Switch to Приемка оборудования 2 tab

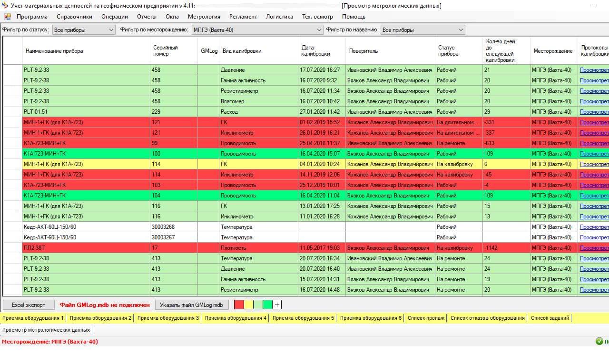[100, 318]
